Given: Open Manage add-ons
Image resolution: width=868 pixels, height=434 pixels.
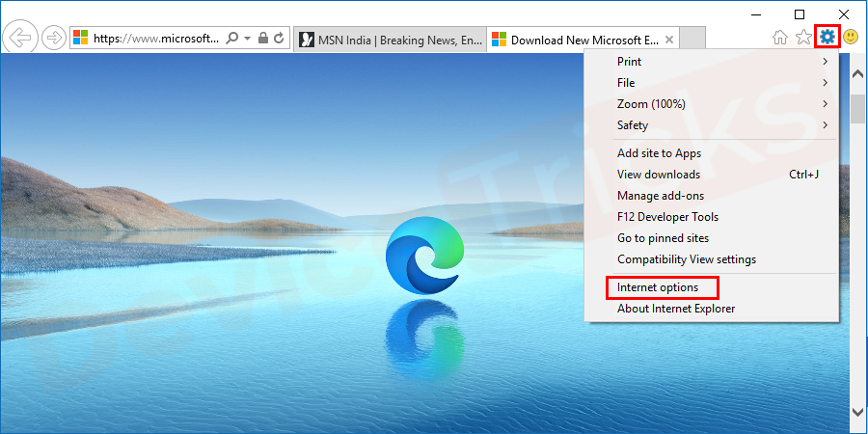Looking at the screenshot, I should pos(712,196).
